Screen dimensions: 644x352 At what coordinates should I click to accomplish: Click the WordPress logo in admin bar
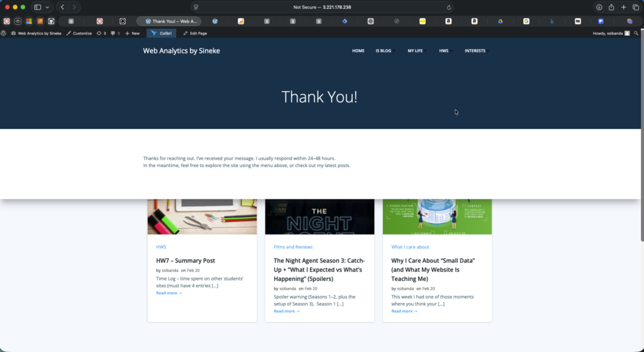4,33
